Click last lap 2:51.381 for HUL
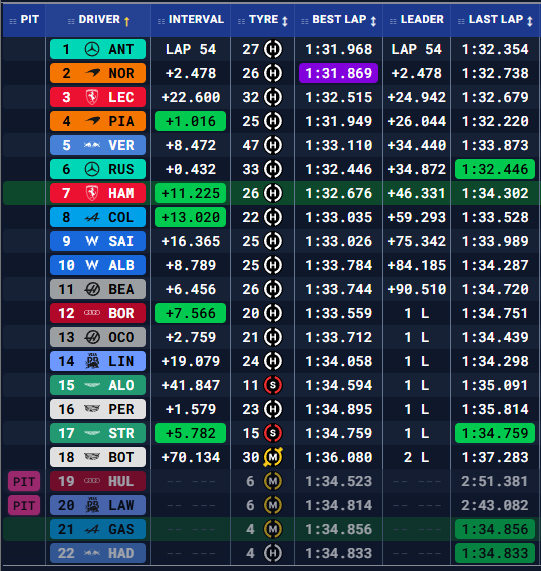 [x=495, y=481]
